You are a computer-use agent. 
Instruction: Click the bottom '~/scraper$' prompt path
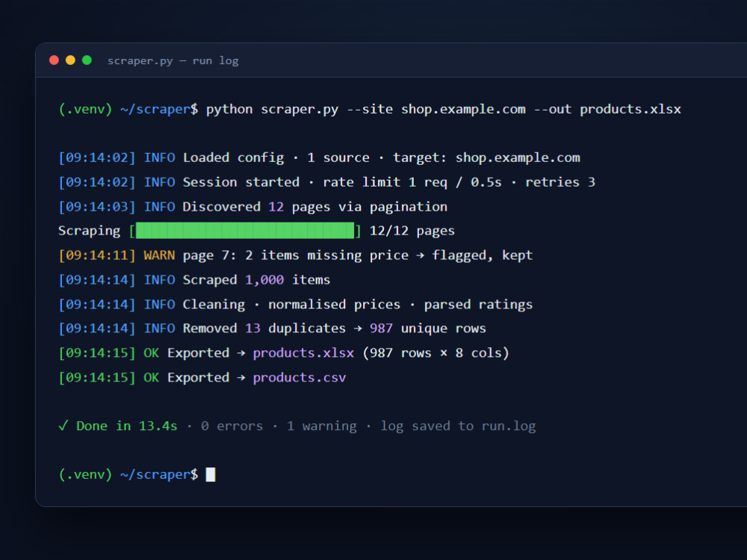click(x=159, y=474)
